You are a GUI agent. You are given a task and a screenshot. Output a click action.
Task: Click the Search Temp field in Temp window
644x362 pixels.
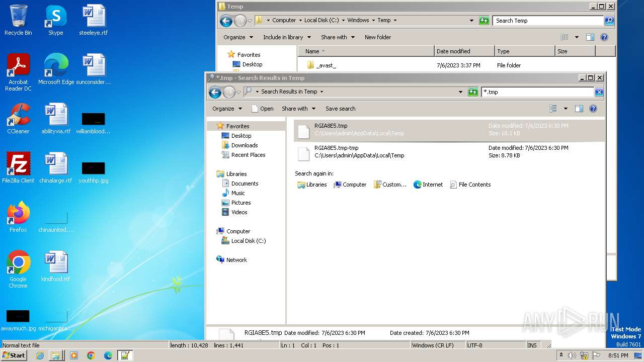click(x=548, y=21)
